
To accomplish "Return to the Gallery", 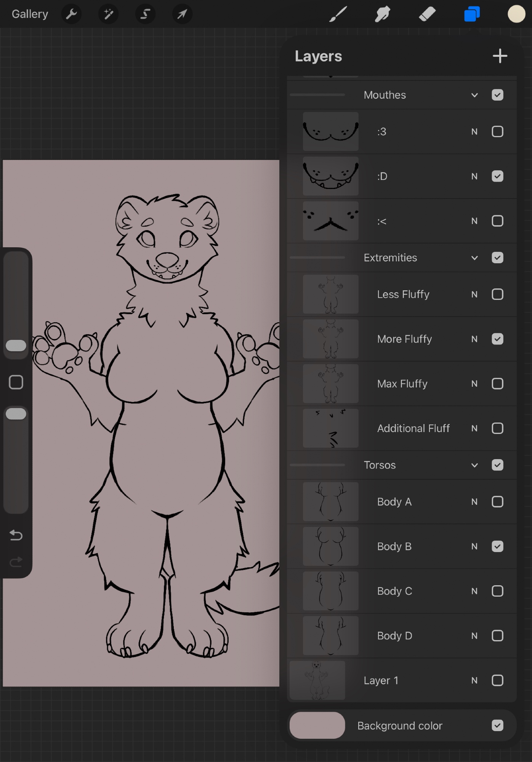I will (30, 14).
